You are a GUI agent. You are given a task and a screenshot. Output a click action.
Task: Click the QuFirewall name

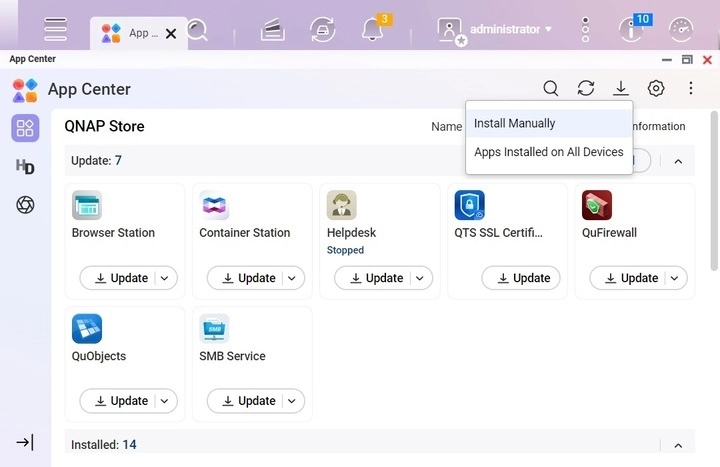coord(609,232)
